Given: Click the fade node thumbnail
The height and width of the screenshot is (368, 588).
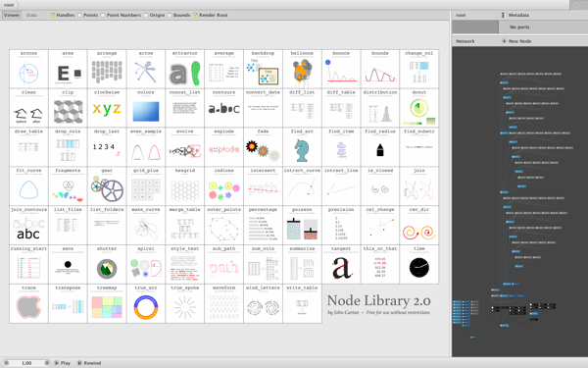Looking at the screenshot, I should 263,147.
